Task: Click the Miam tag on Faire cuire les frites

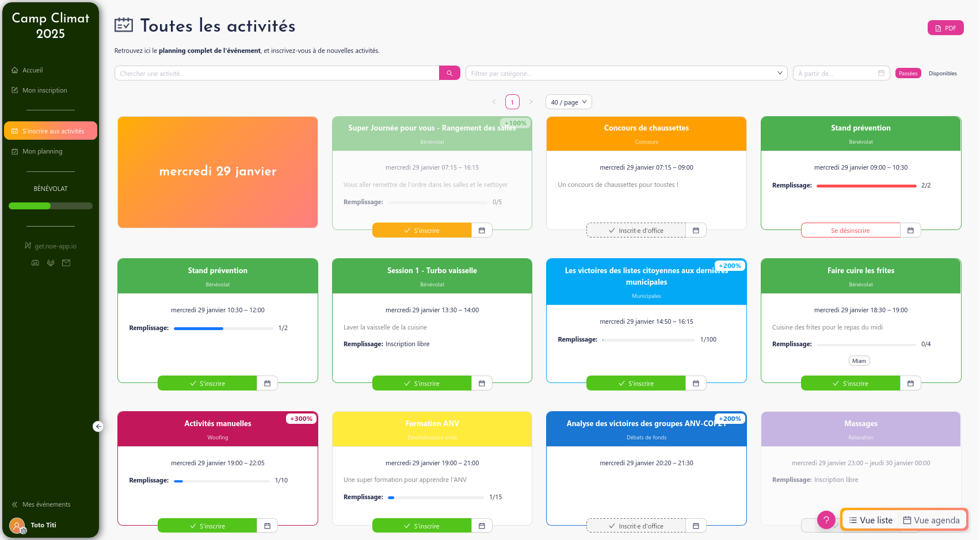Action: pyautogui.click(x=859, y=361)
